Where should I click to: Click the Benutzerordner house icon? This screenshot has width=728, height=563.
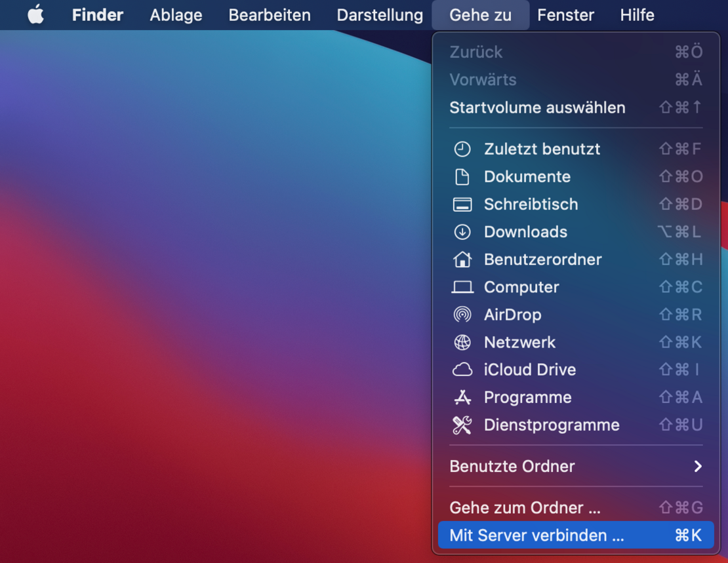click(462, 260)
